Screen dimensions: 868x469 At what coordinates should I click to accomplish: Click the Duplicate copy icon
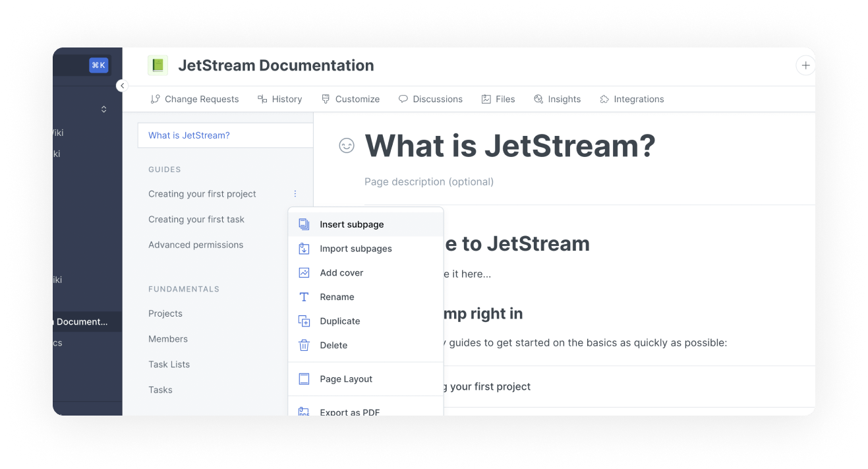coord(304,321)
